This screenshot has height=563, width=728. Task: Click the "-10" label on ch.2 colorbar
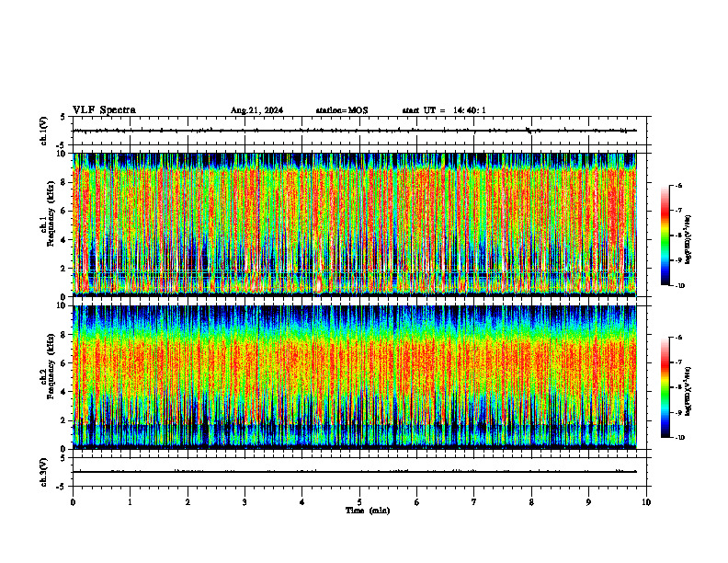679,438
